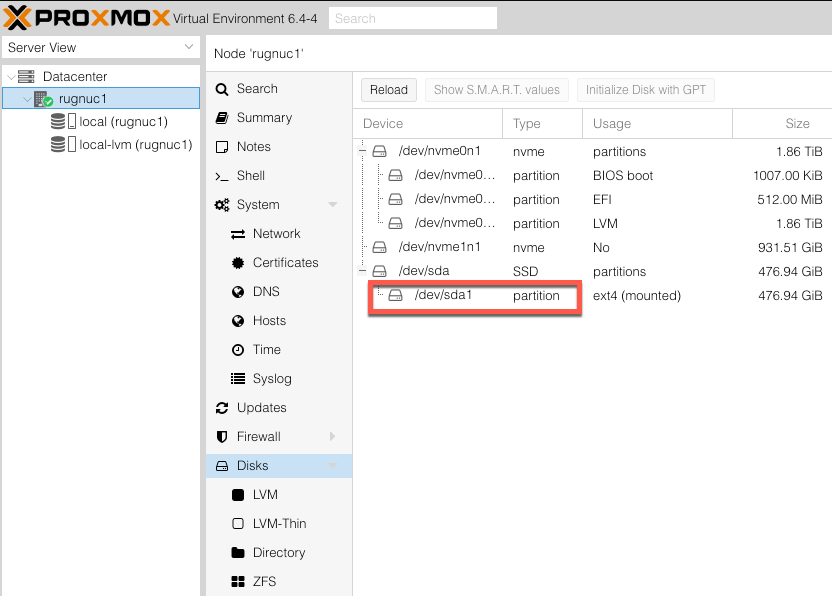Open the LVM-Thin menu item
The width and height of the screenshot is (832, 596).
point(279,524)
